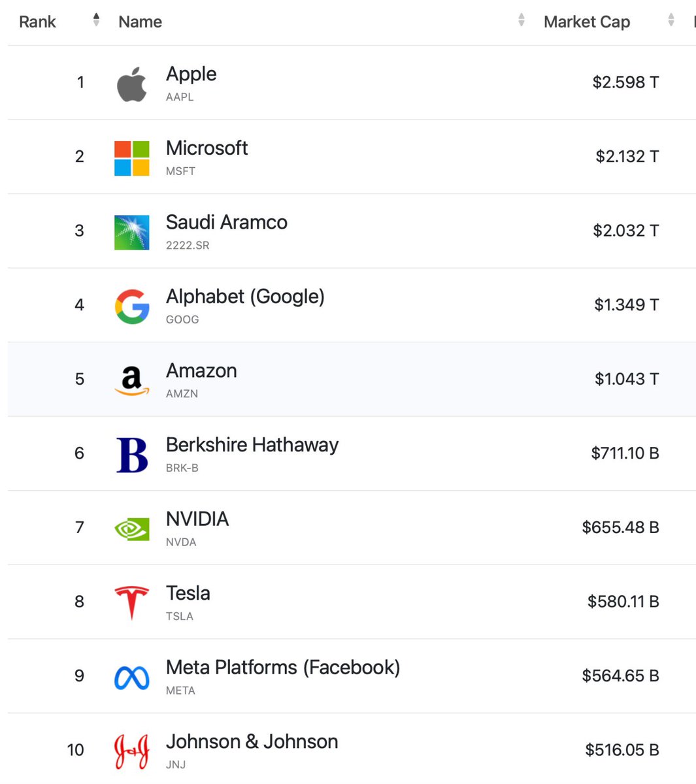Open Meta Platforms (Facebook) link
This screenshot has height=784, width=696.
coord(283,668)
